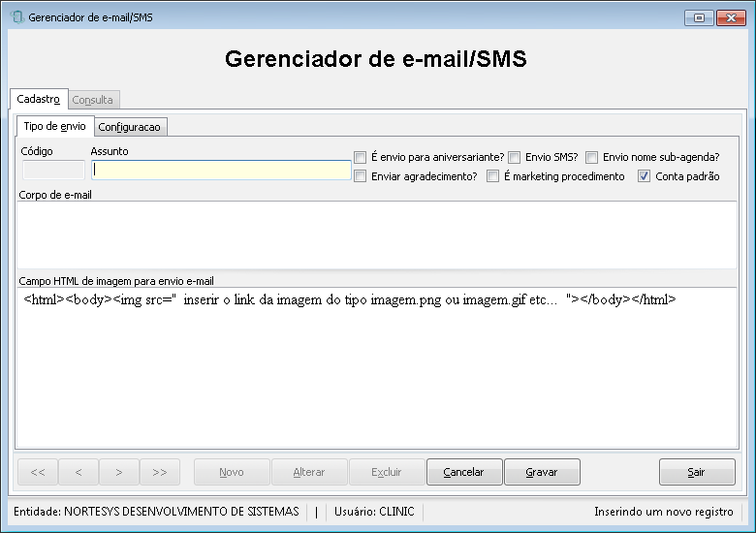Viewport: 756px width, 533px height.
Task: Focus the Assunto text field
Action: (221, 170)
